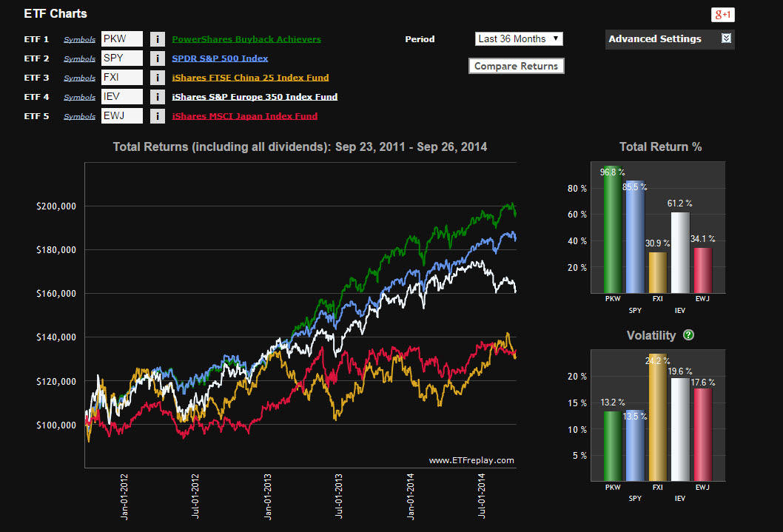
Task: Open the Symbols lookup for ETF 3
Action: (x=79, y=78)
